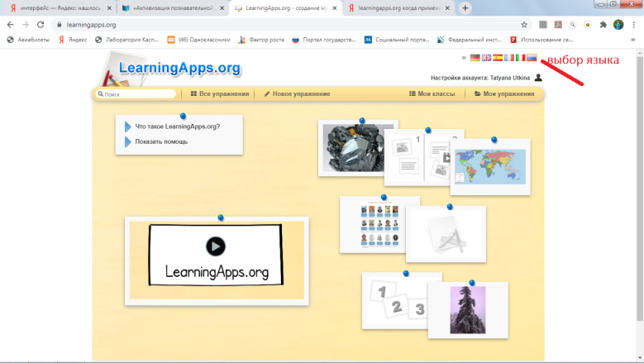Bookmark this page with the star icon

(524, 25)
